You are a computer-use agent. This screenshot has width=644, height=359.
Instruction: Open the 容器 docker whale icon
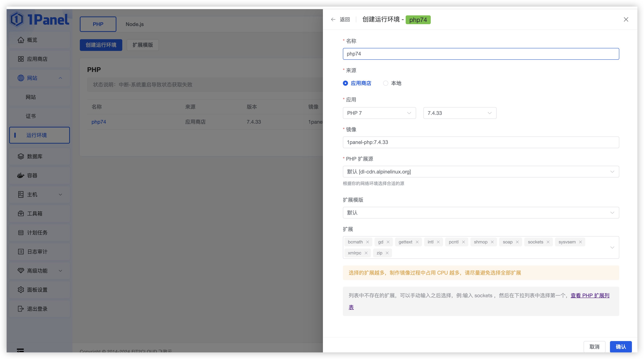pos(21,175)
